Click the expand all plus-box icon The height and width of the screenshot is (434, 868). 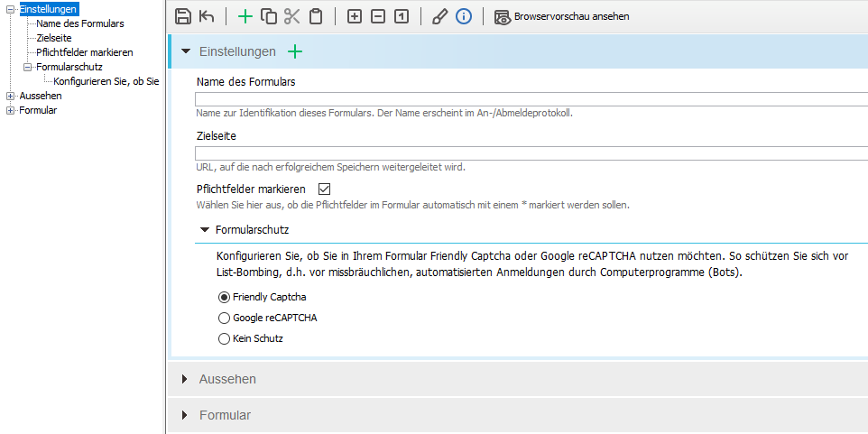[355, 16]
